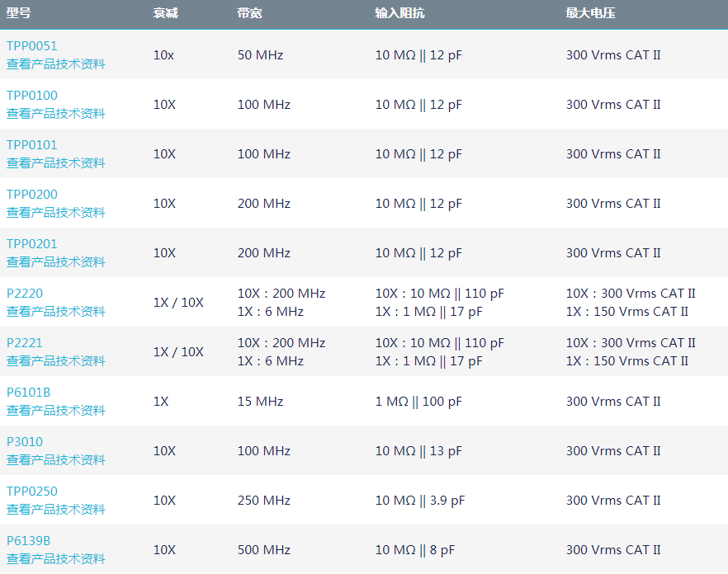Screen dimensions: 728x574
Task: View 查看产品技术资料 under P6101B
Action: coord(56,411)
